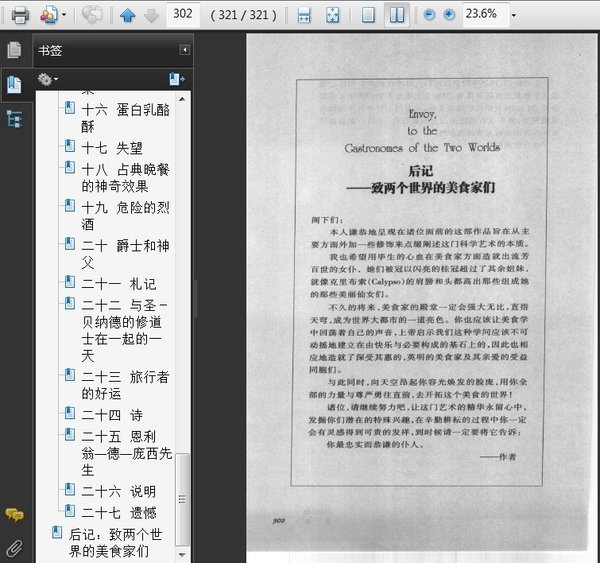
Task: Open bookmark 后记：致两个世界的美食家们
Action: point(116,543)
